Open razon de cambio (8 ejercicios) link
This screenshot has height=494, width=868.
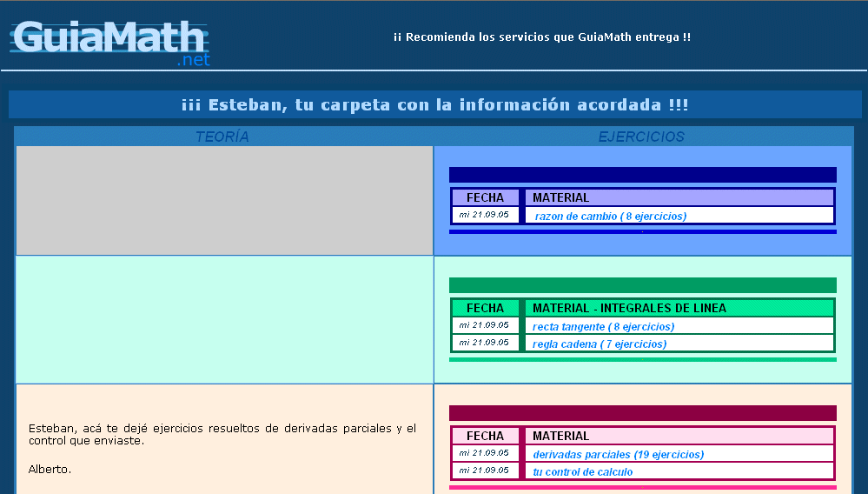pyautogui.click(x=611, y=216)
